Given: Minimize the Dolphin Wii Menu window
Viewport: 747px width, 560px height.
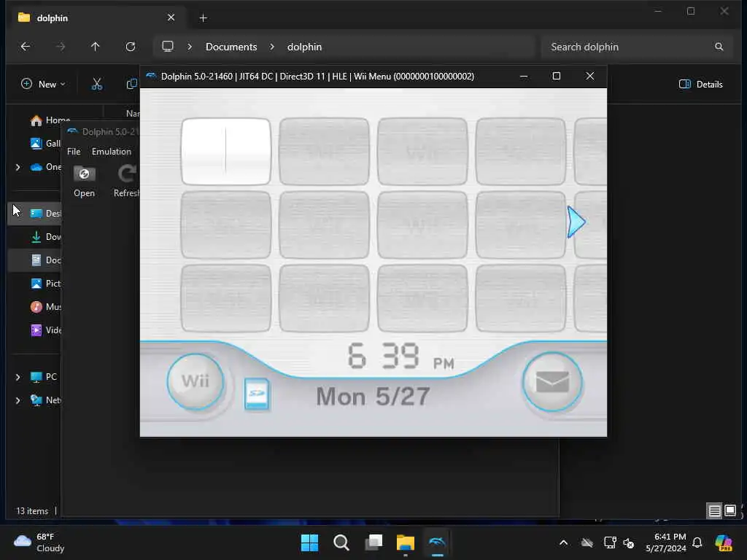Looking at the screenshot, I should coord(524,76).
